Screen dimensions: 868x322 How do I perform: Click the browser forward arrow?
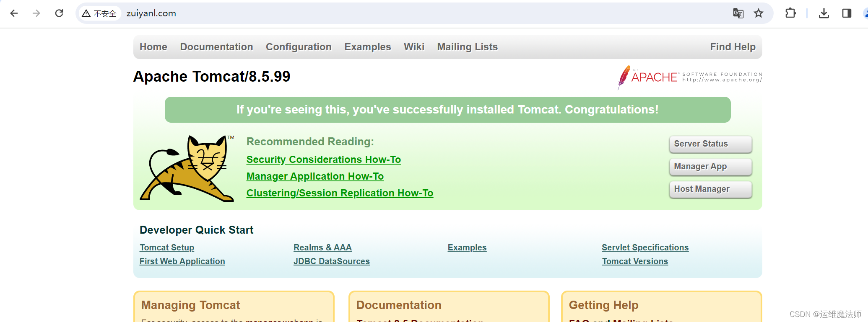[36, 13]
